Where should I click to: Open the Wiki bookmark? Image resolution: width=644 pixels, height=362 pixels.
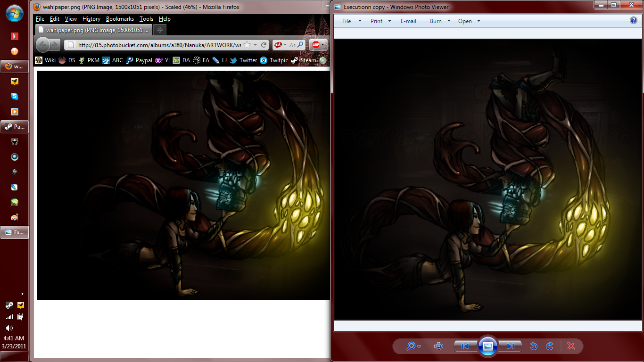coord(46,60)
